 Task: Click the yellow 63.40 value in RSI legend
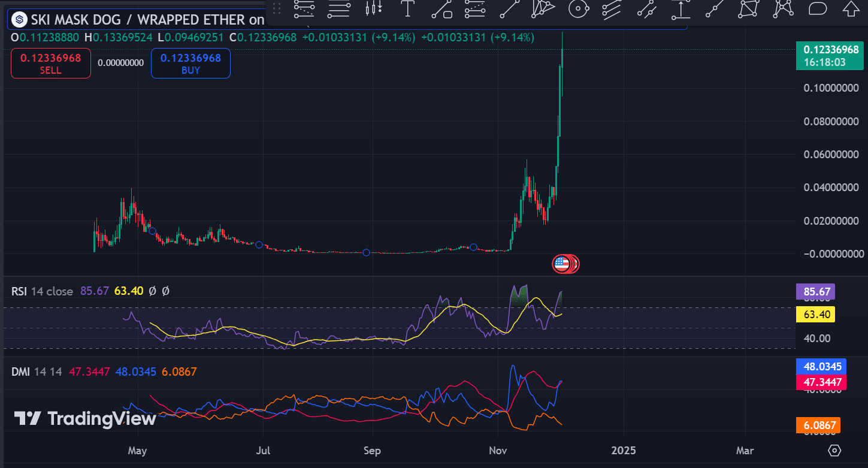point(129,291)
